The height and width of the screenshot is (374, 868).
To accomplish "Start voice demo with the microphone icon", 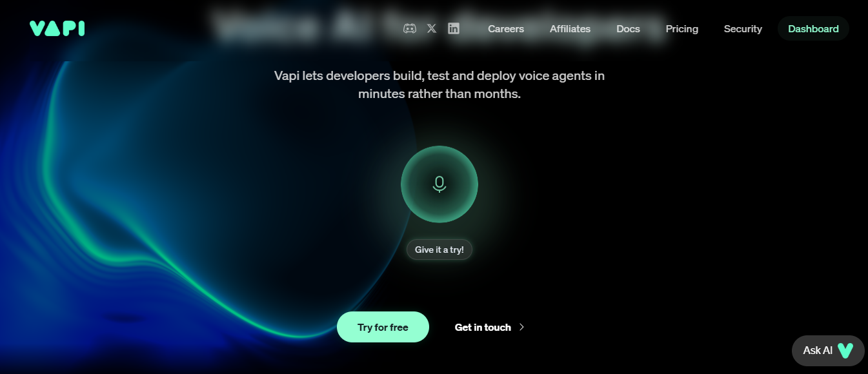I will click(439, 184).
